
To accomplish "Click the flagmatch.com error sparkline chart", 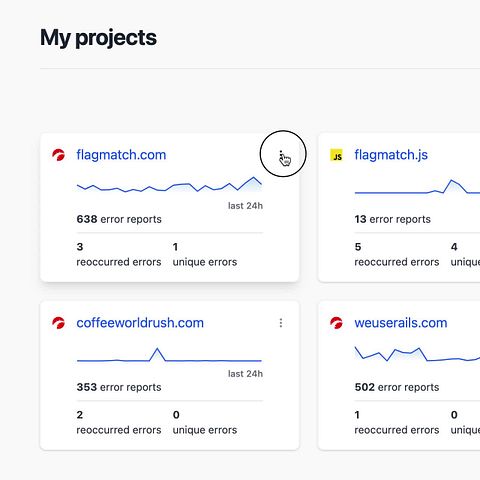I will click(x=169, y=185).
